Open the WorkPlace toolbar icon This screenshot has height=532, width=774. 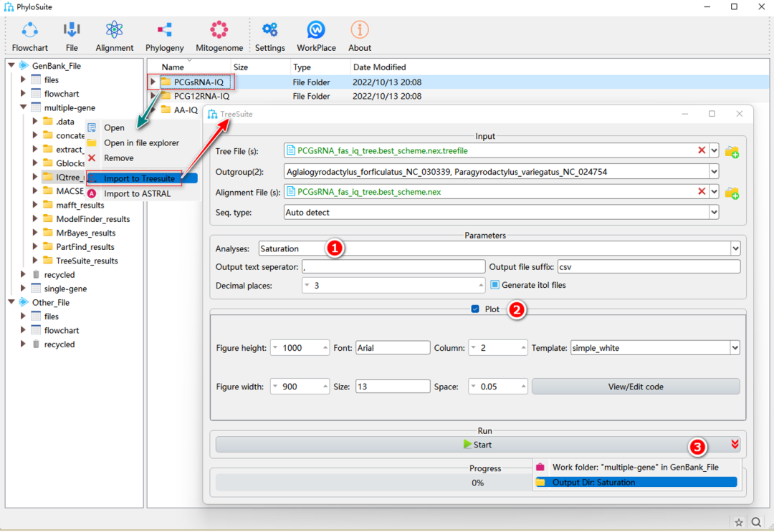click(x=316, y=31)
